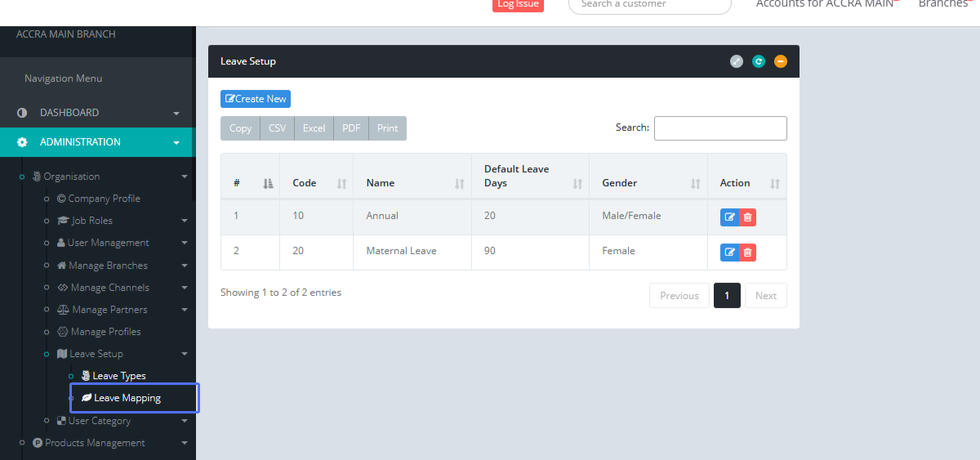The height and width of the screenshot is (460, 980).
Task: Click delete icon for Annual leave row
Action: (747, 217)
